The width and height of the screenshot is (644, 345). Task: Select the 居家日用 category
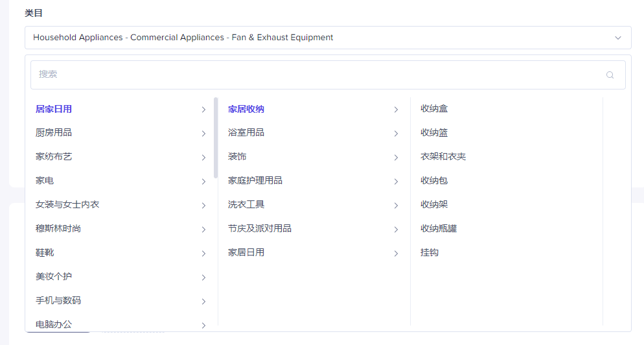click(x=54, y=109)
